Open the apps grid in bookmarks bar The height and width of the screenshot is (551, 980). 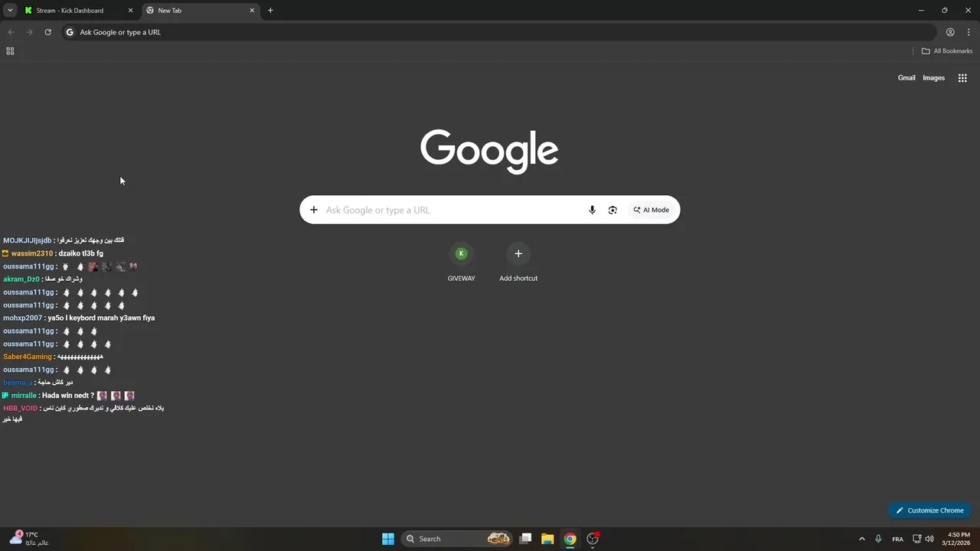(x=10, y=51)
